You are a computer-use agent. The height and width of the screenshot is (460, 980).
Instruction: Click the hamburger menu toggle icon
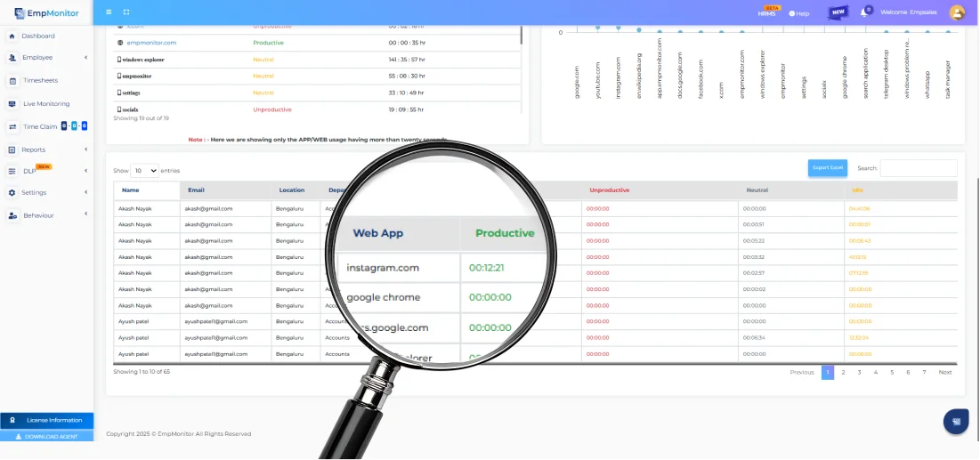click(x=109, y=12)
